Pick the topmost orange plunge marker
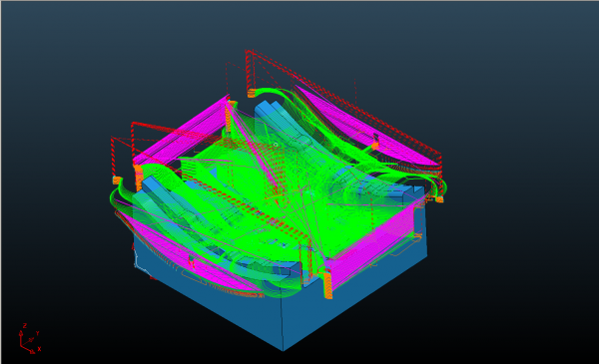 252,93
